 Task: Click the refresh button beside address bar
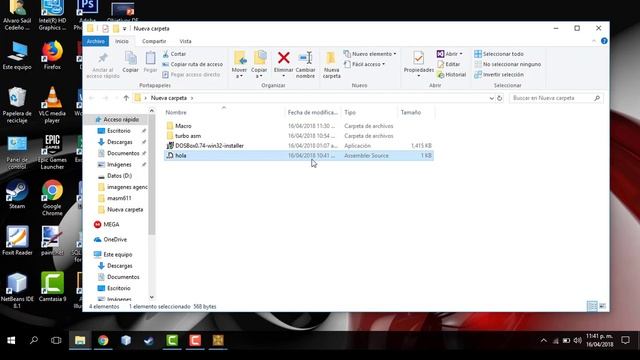(x=499, y=98)
